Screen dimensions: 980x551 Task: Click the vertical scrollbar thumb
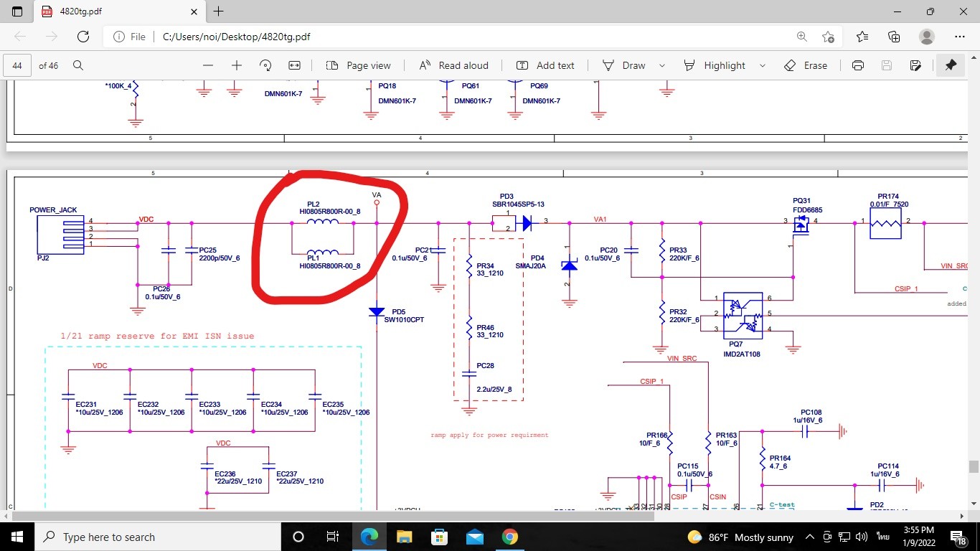click(x=974, y=466)
